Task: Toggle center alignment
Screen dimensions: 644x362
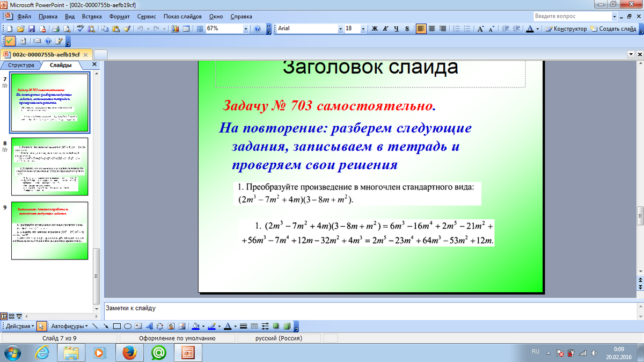Action: point(432,28)
